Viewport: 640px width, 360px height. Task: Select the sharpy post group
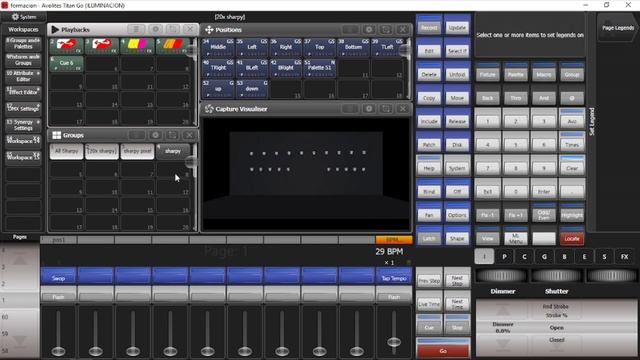click(137, 151)
